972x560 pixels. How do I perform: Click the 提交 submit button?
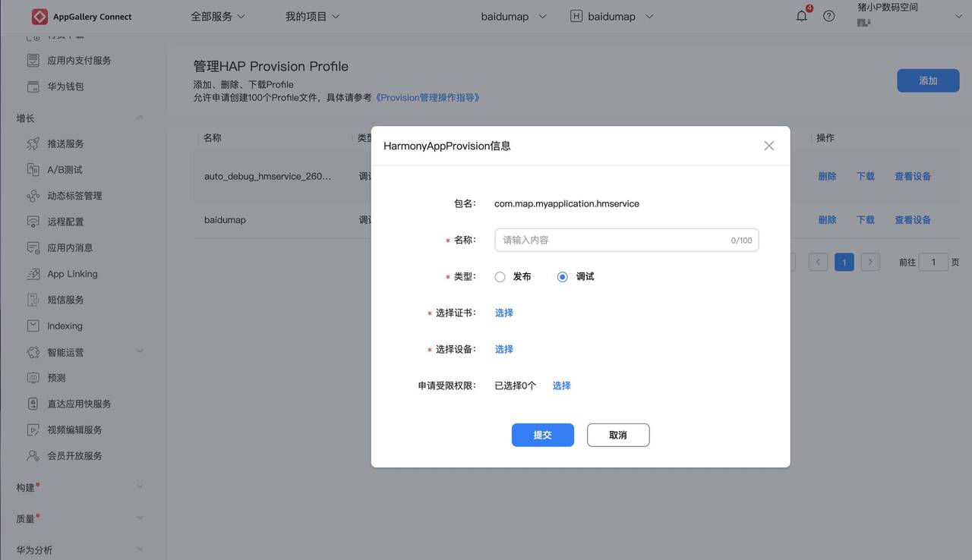pos(542,435)
